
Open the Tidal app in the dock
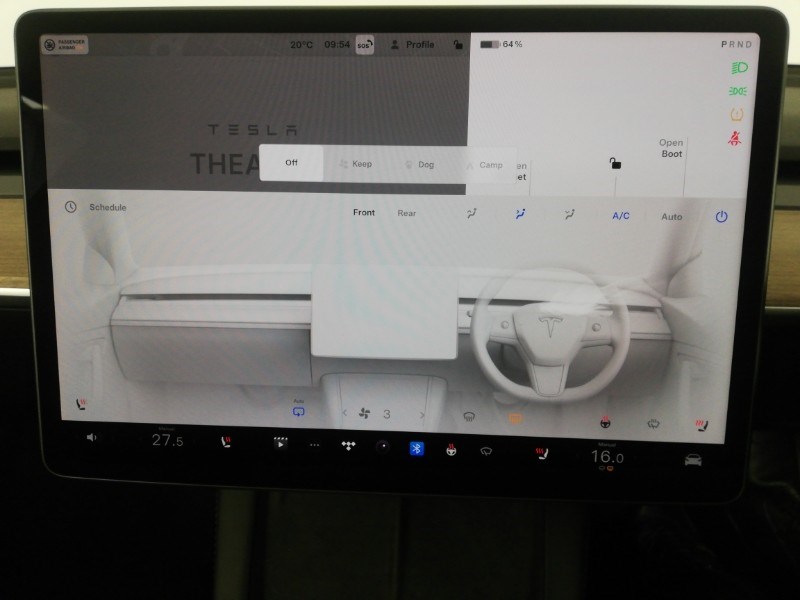coord(348,446)
